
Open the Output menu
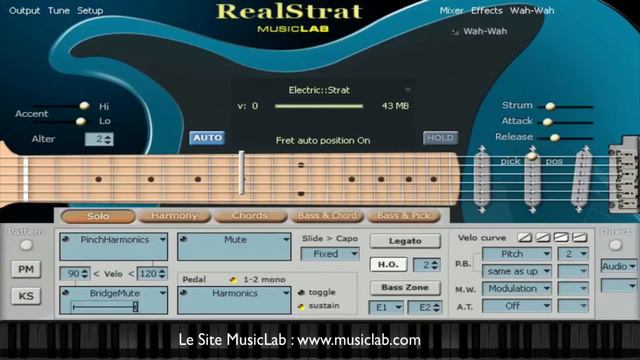(24, 11)
